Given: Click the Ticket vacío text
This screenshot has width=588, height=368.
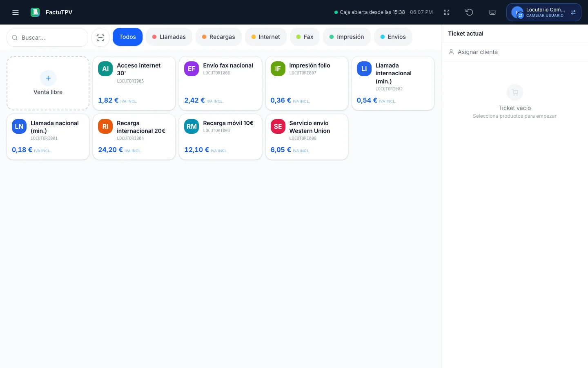Looking at the screenshot, I should pyautogui.click(x=514, y=108).
